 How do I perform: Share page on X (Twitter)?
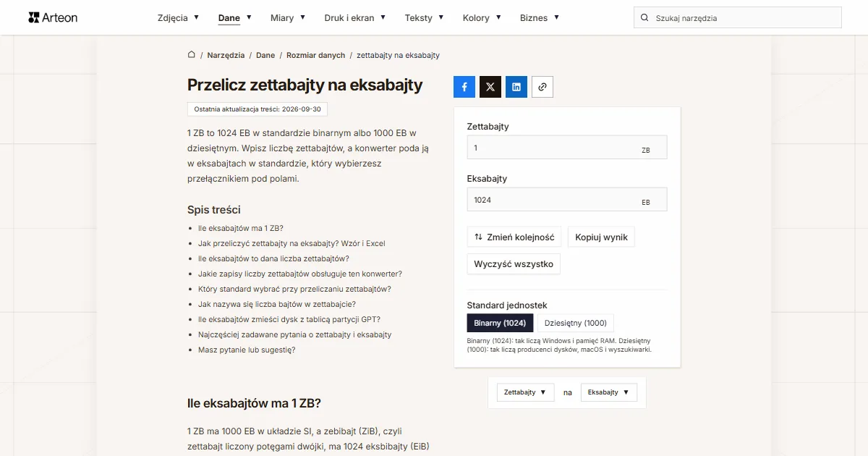pos(490,87)
